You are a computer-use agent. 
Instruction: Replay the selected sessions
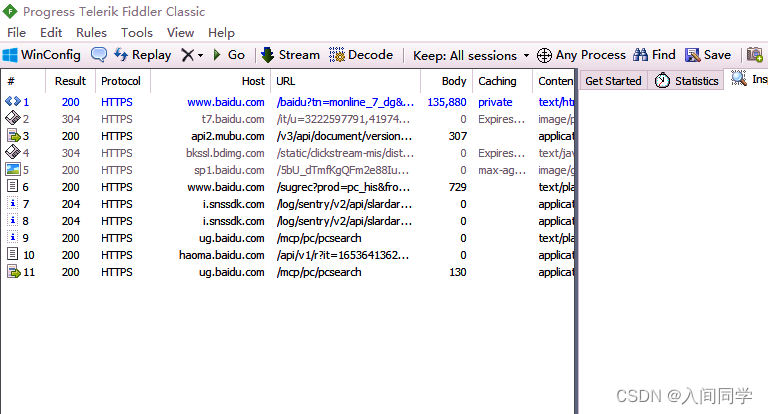click(x=143, y=55)
